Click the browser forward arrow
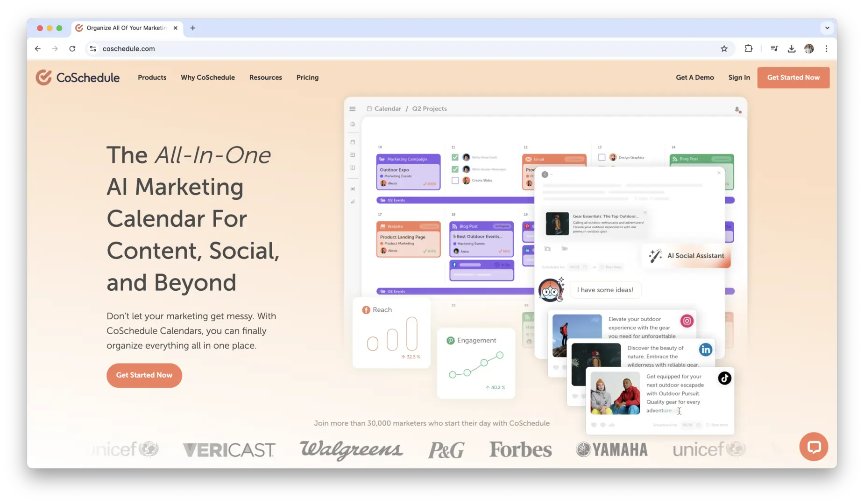The height and width of the screenshot is (504, 864). pos(55,49)
